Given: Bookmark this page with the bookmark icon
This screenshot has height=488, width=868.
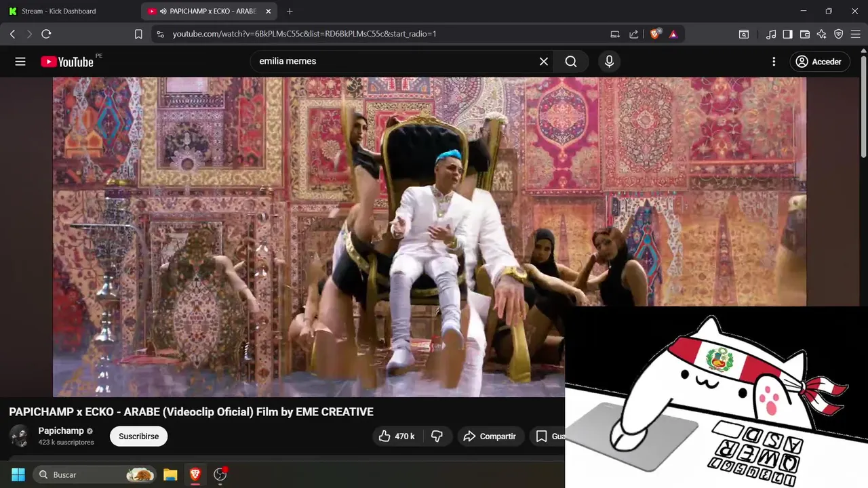Looking at the screenshot, I should pos(138,34).
